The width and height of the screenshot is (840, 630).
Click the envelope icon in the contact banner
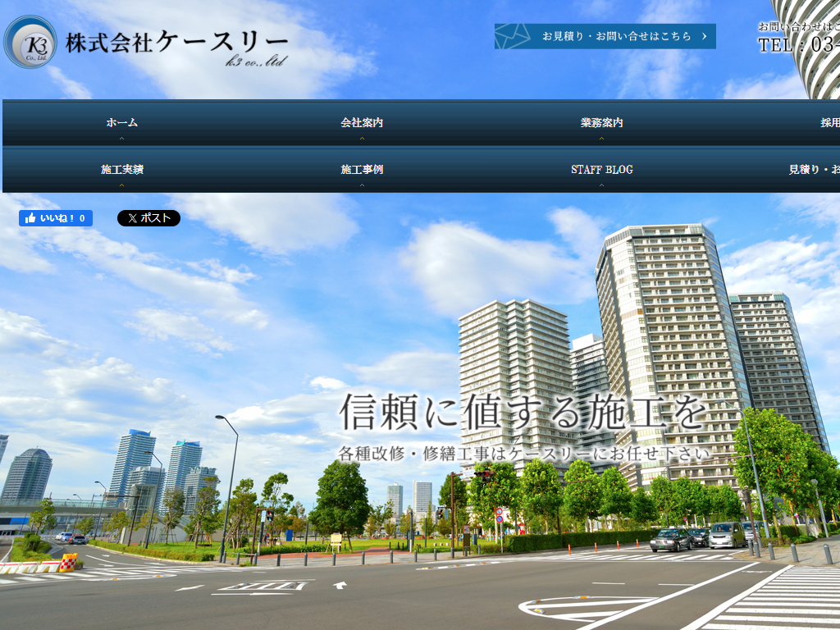tap(513, 36)
